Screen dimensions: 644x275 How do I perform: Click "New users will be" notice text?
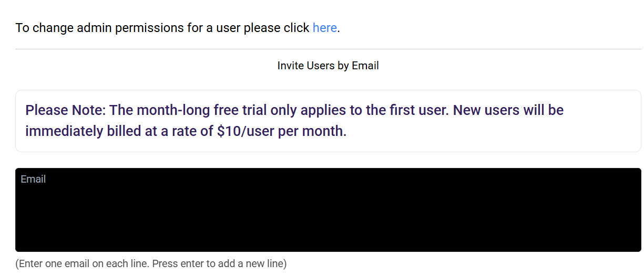pos(508,111)
